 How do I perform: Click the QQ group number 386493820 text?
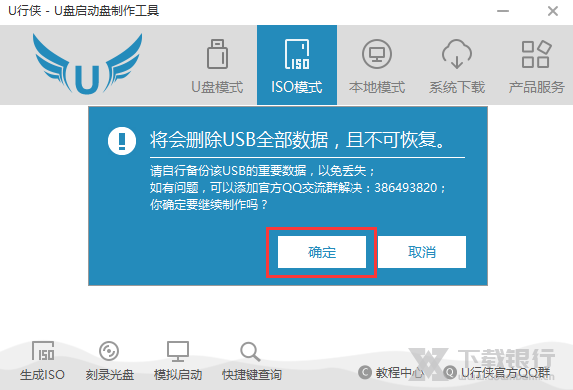[x=406, y=188]
